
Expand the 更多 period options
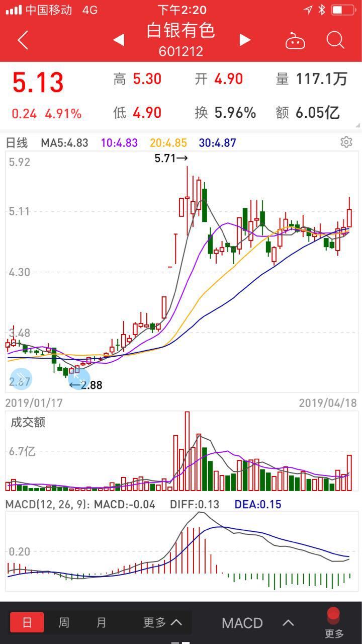pyautogui.click(x=162, y=622)
